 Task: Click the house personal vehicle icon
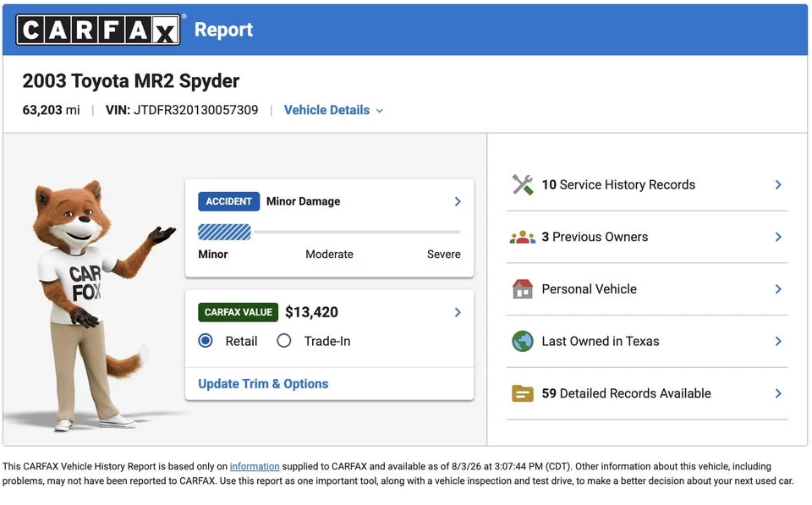tap(523, 289)
